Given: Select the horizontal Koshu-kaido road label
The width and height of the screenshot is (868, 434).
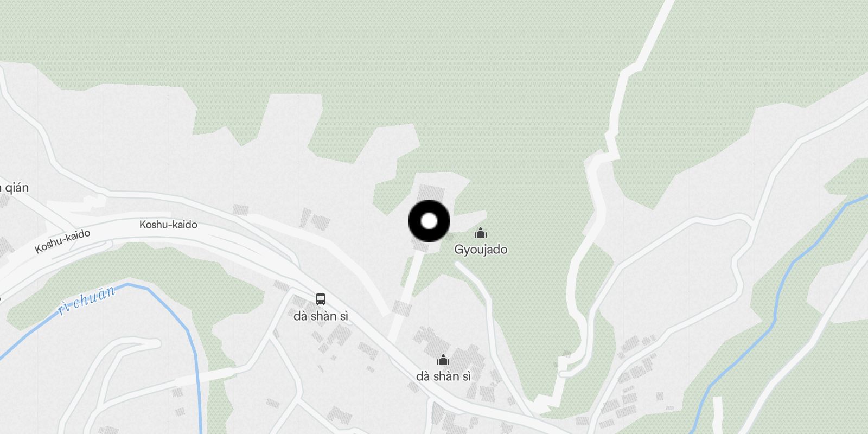Looking at the screenshot, I should (168, 224).
